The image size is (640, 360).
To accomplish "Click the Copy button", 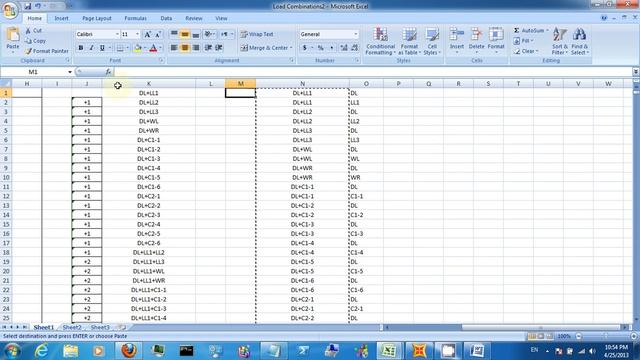I will tap(35, 41).
